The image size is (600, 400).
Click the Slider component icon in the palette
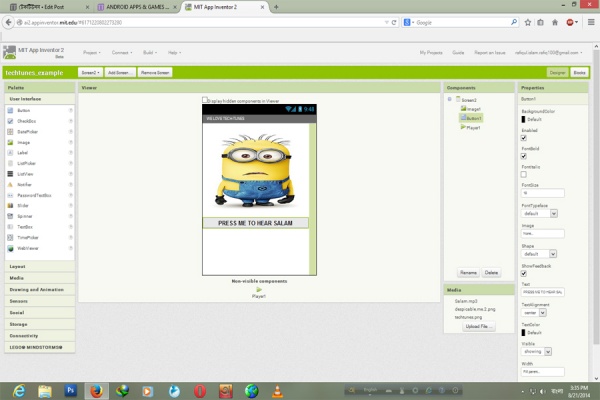pos(9,205)
